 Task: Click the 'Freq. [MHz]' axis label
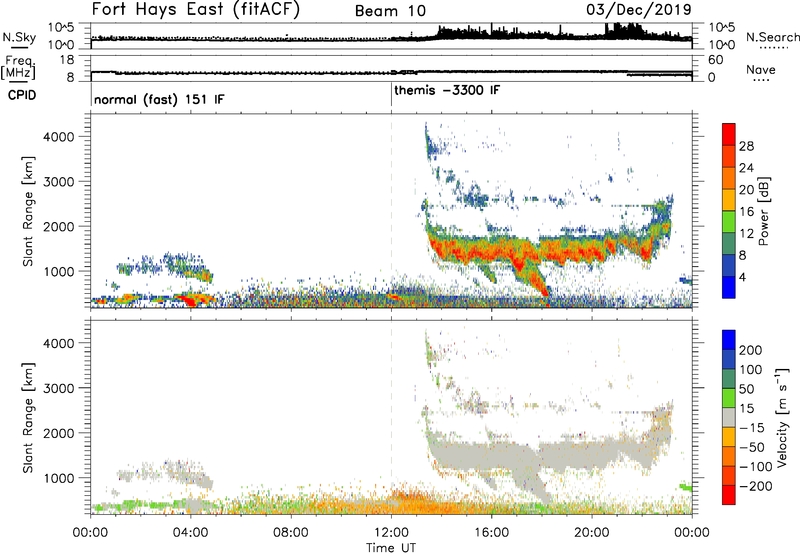click(x=19, y=67)
